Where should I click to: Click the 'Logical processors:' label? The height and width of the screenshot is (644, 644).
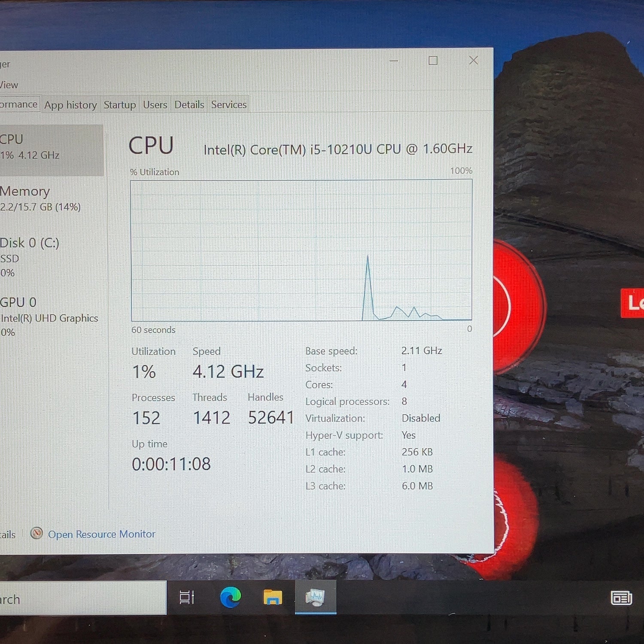click(x=347, y=401)
